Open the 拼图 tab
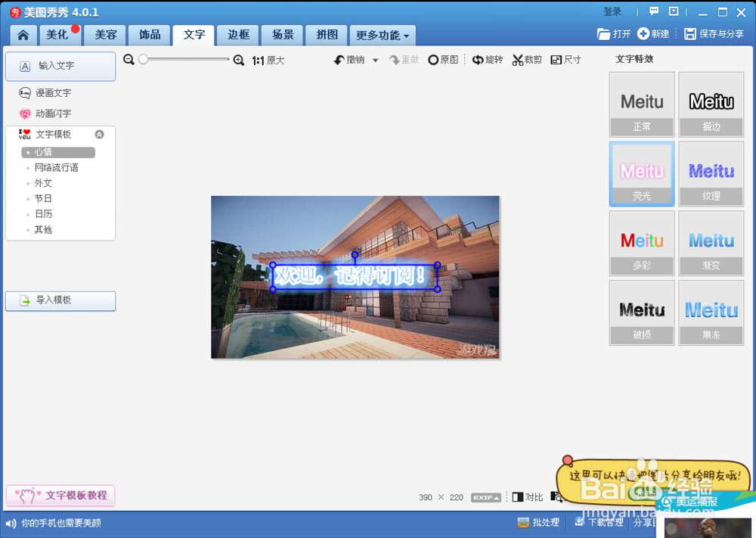Viewport: 756px width, 538px height. click(x=327, y=36)
